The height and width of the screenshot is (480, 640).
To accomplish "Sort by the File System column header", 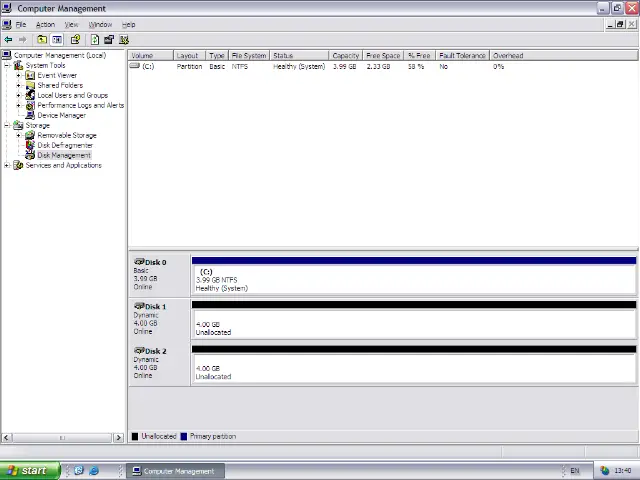I will pos(249,56).
